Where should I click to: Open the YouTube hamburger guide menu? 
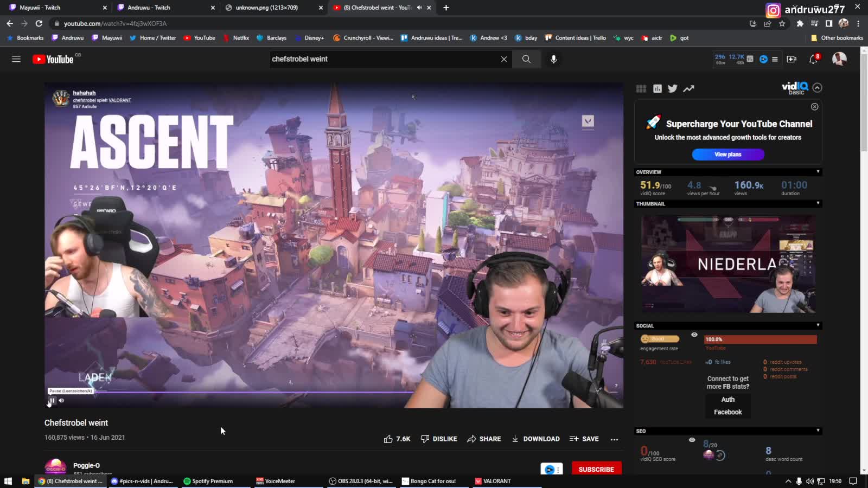16,59
